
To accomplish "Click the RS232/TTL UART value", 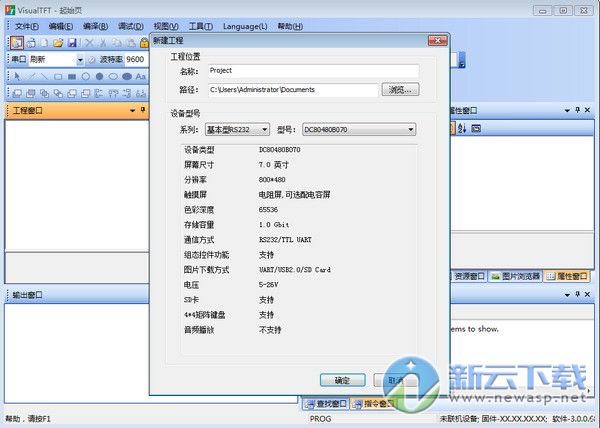I will tap(285, 240).
